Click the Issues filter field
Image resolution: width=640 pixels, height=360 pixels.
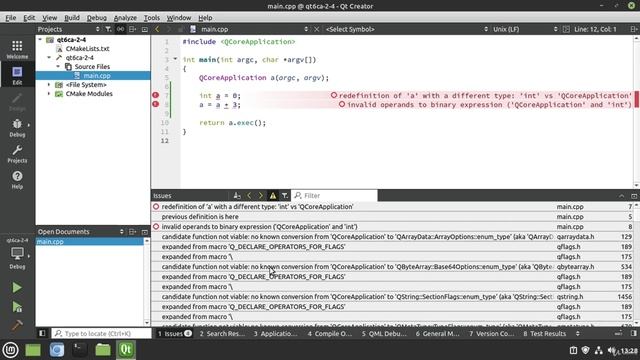[335, 196]
